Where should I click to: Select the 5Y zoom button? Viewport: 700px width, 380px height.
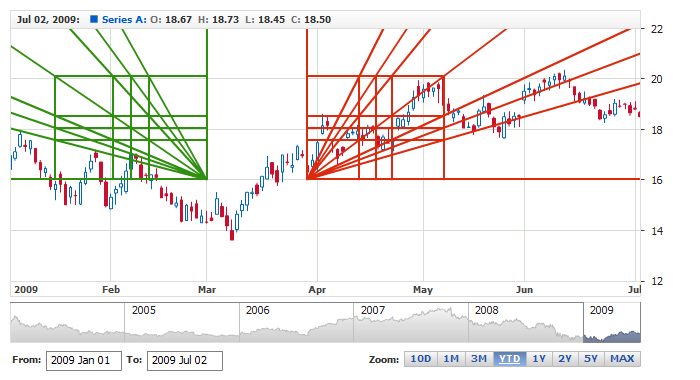coord(591,359)
